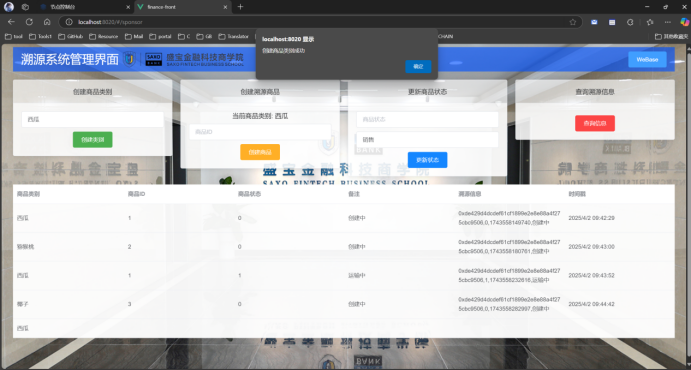Go to browser home icon

[x=47, y=22]
